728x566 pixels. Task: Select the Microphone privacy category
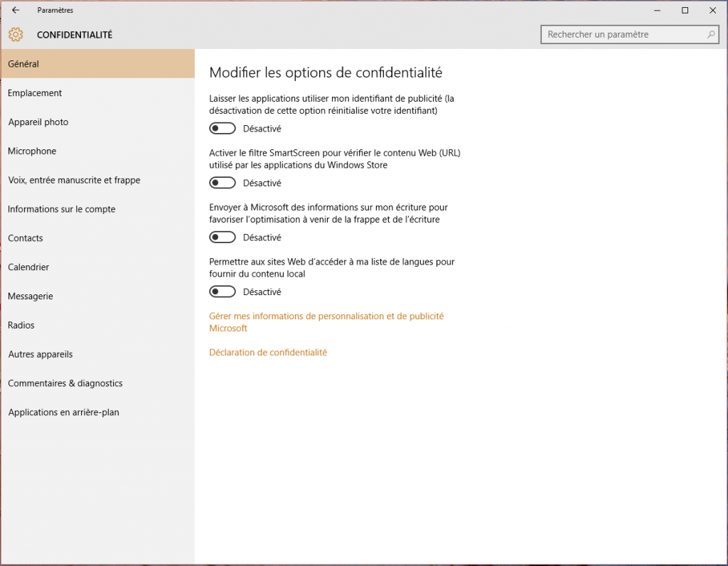point(32,151)
